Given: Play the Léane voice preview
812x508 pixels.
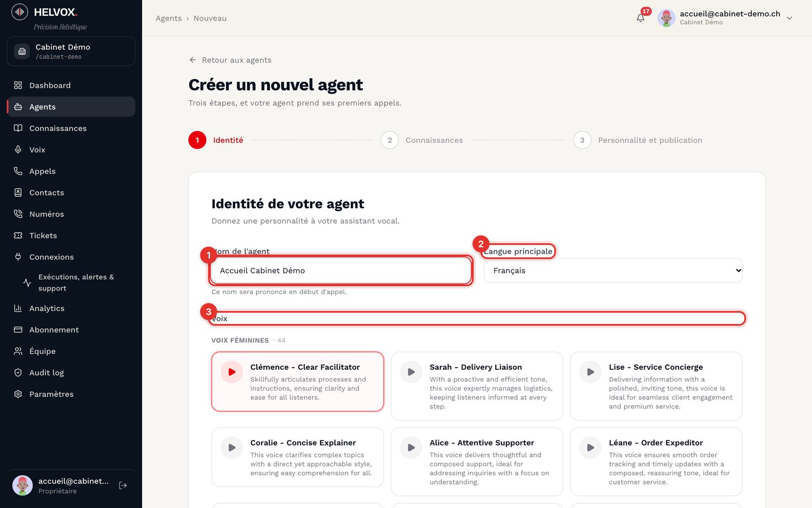Looking at the screenshot, I should pos(591,448).
